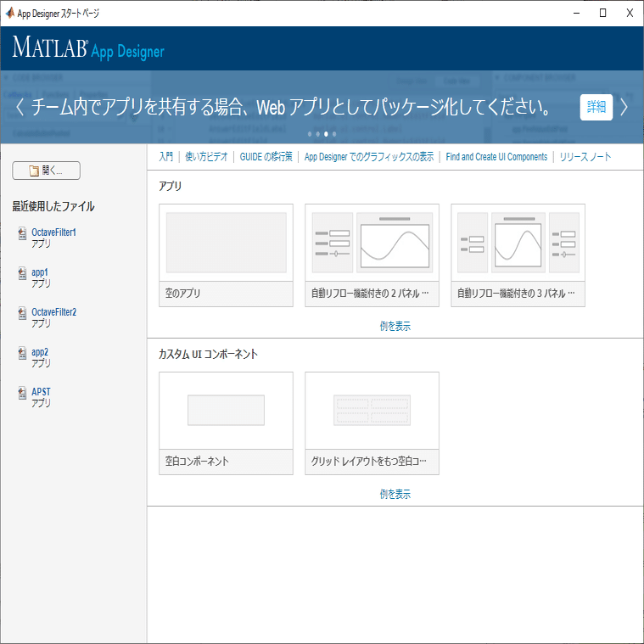644x644 pixels.
Task: Click the 最近使用したファイル heading
Action: pos(53,206)
